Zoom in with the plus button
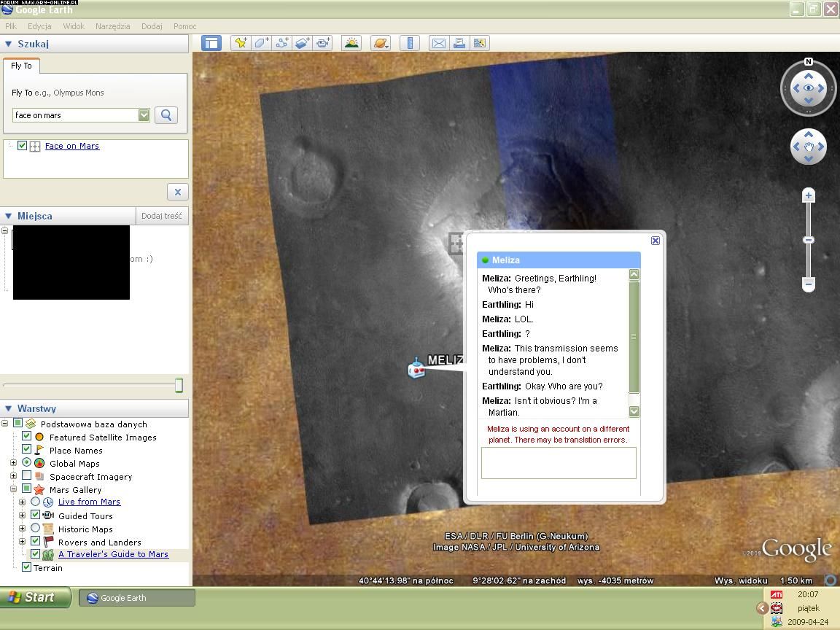Image resolution: width=840 pixels, height=630 pixels. 809,195
